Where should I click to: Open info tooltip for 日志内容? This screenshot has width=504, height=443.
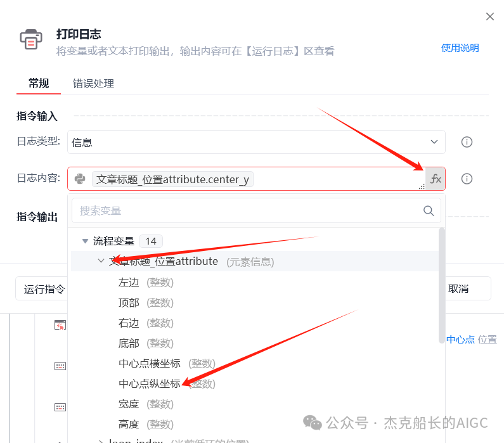point(467,179)
